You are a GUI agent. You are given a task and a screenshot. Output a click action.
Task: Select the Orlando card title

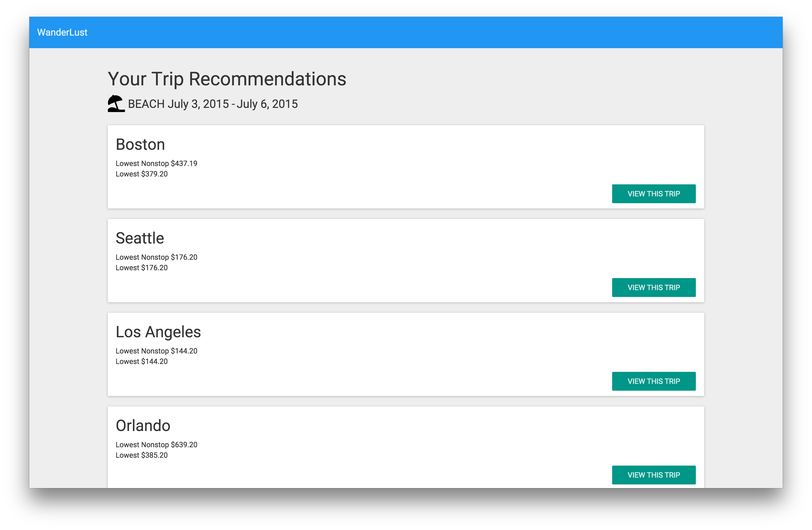[x=143, y=426]
